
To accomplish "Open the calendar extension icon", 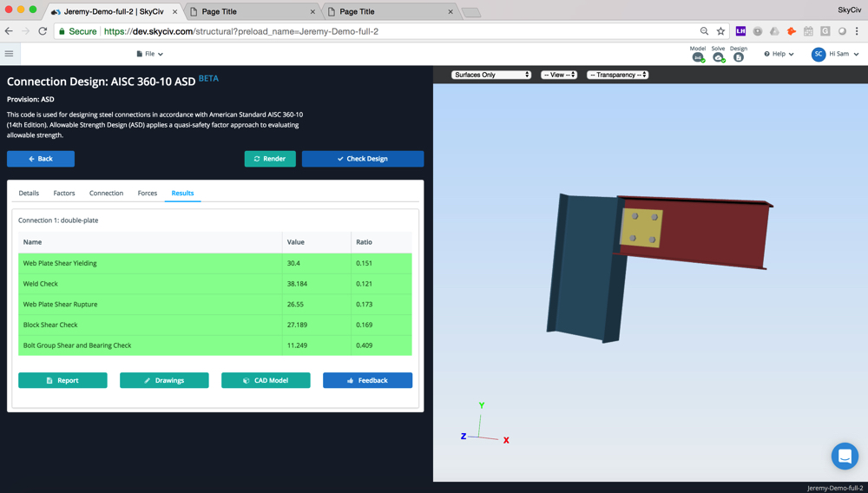I will (808, 31).
